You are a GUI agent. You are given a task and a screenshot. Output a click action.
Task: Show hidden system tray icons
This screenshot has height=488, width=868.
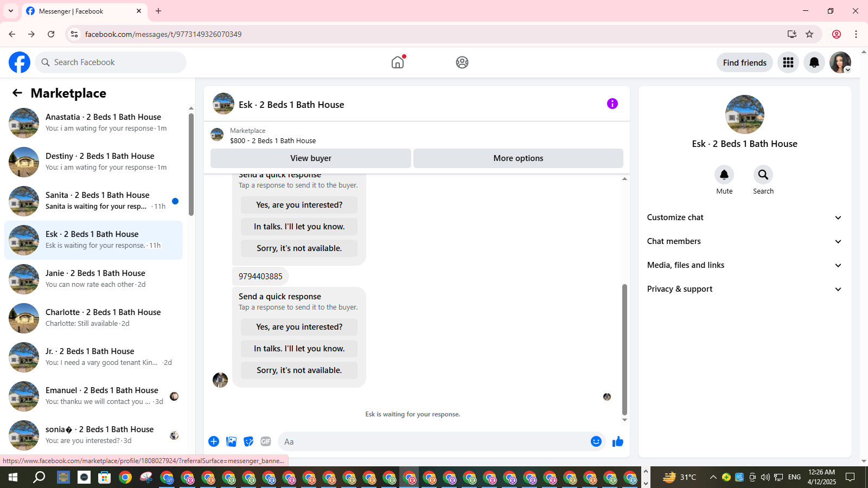click(713, 477)
